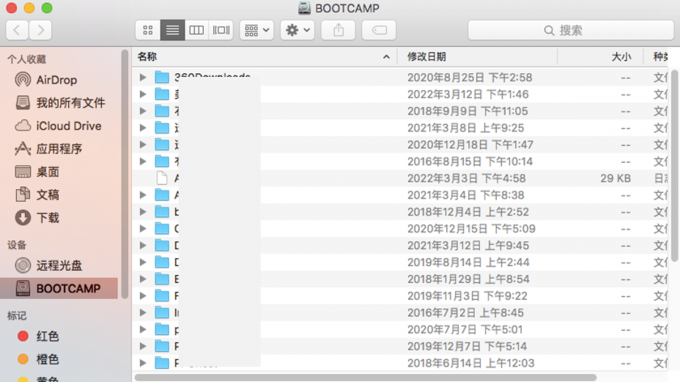
Task: Open the gear action menu
Action: click(x=298, y=30)
